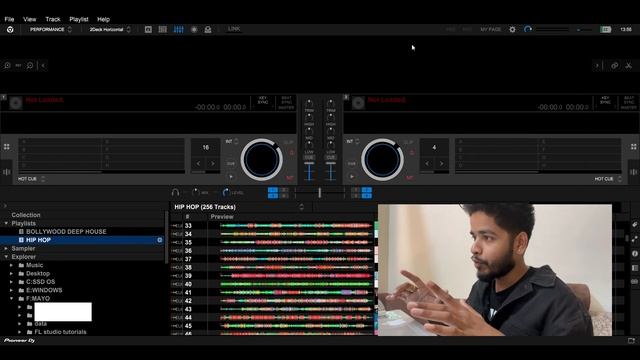
Task: Open the Playlist menu
Action: (x=79, y=19)
